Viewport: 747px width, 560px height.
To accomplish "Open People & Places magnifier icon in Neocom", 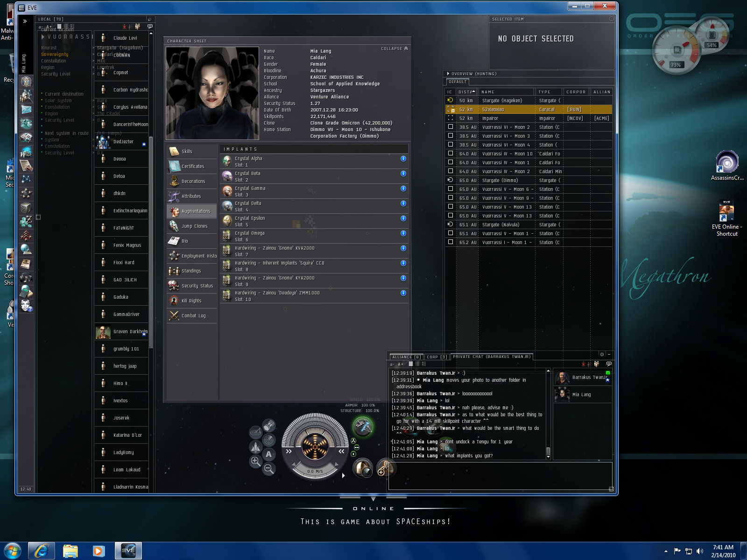I will pos(26,96).
